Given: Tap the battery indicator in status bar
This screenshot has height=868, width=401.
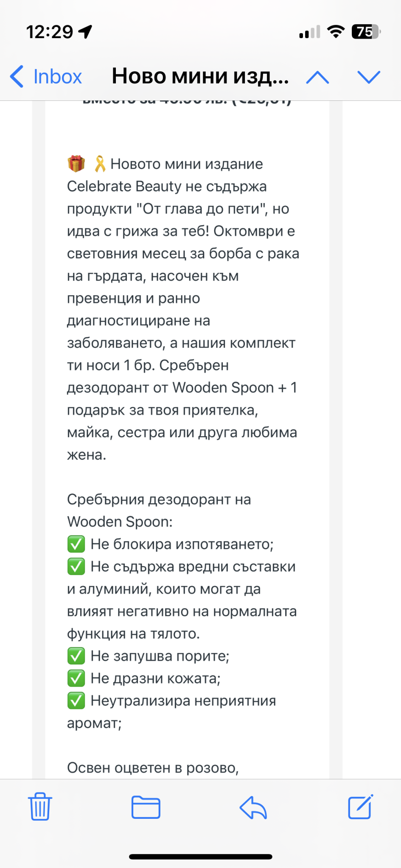Looking at the screenshot, I should (366, 32).
